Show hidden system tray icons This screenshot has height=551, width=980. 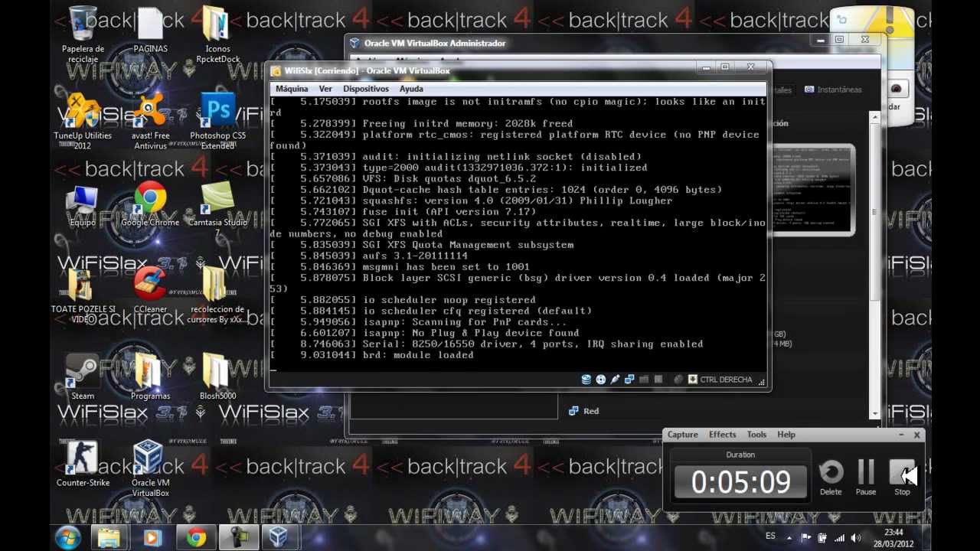click(x=790, y=537)
